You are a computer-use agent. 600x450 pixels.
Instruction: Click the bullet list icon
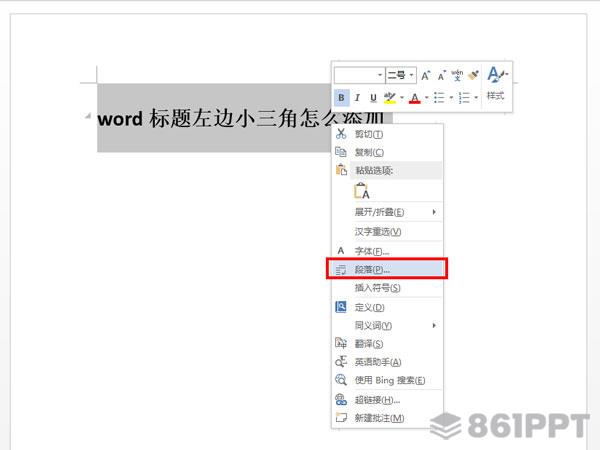(x=440, y=97)
